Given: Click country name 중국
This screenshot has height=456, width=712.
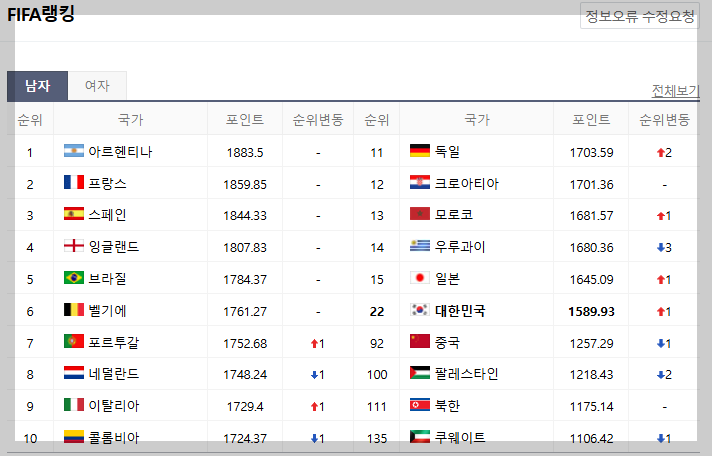Looking at the screenshot, I should coord(447,342).
